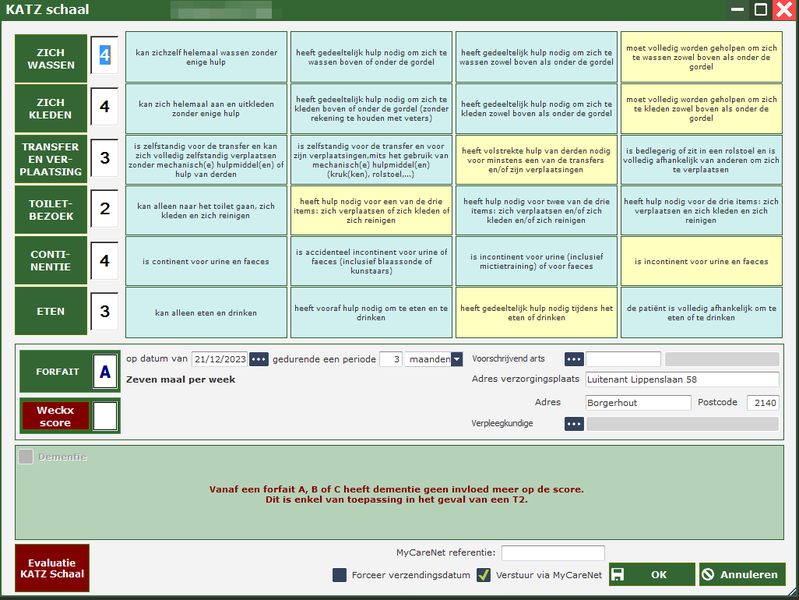799x600 pixels.
Task: Click the FORFAIT button
Action: [57, 372]
